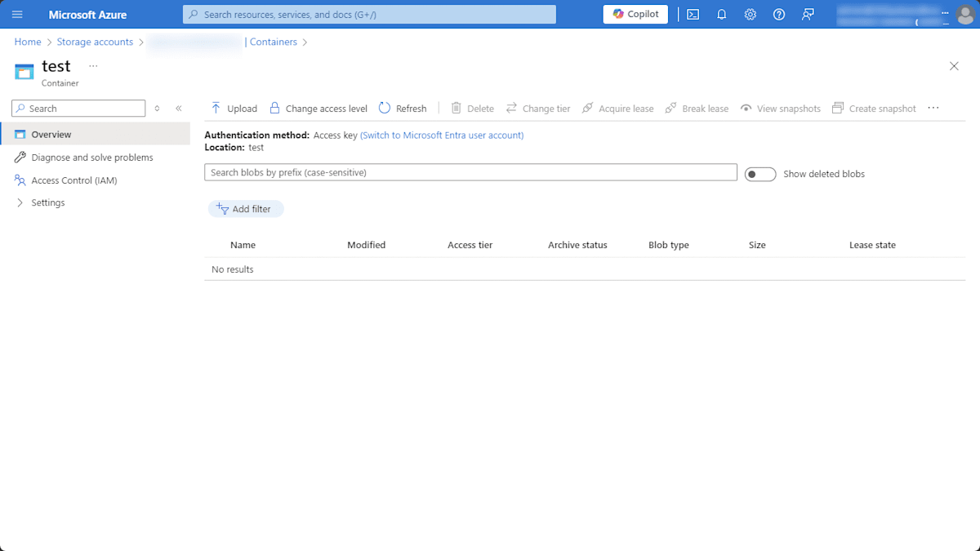Screen dimensions: 980x551
Task: Launch Cloud Shell from the top bar
Action: [693, 15]
